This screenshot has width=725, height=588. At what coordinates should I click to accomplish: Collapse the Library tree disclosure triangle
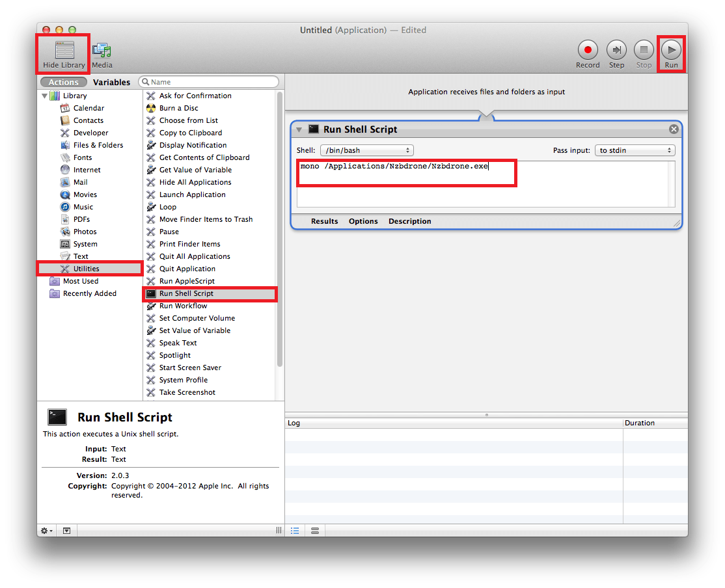tap(45, 96)
